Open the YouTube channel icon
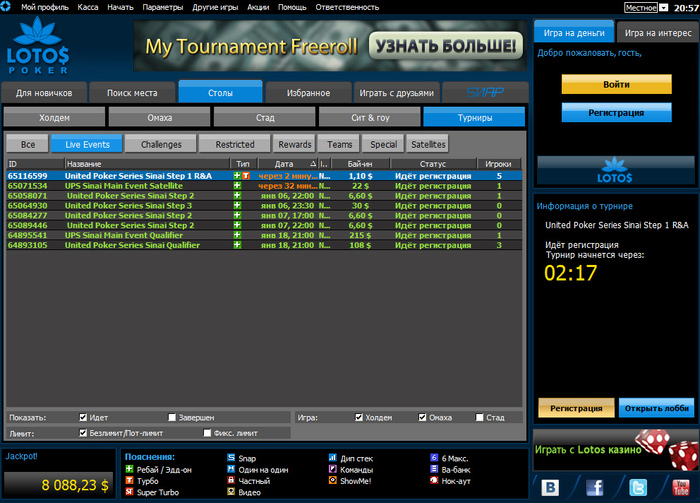Viewport: 700px width, 503px height. point(681,487)
